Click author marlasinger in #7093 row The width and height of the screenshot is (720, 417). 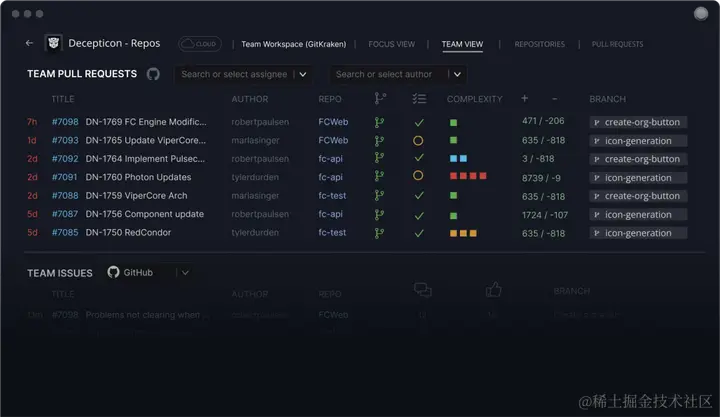click(255, 140)
